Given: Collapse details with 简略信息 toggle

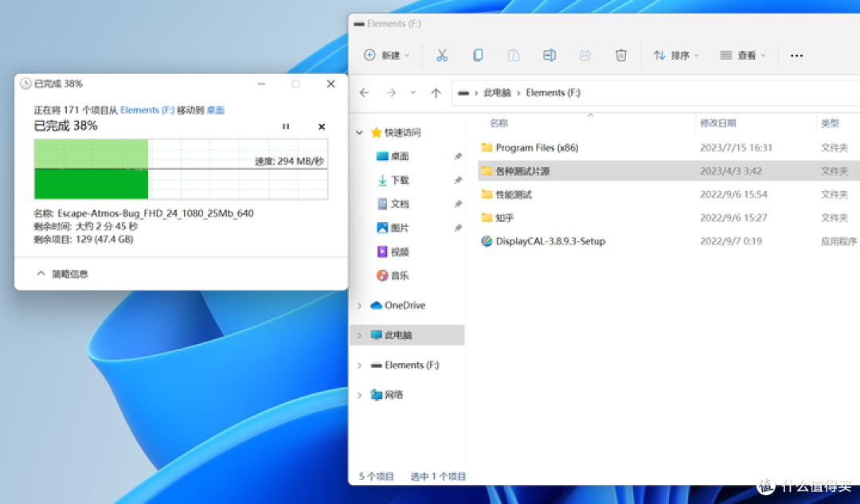Looking at the screenshot, I should click(x=62, y=274).
